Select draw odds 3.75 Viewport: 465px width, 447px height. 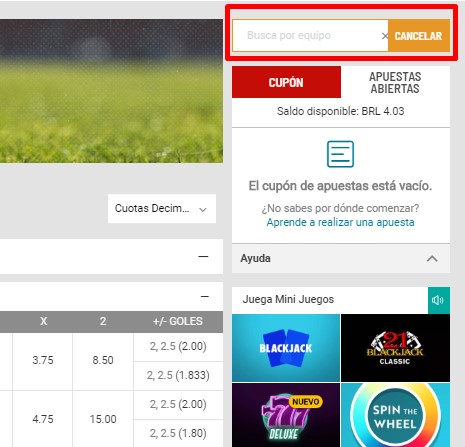point(43,360)
